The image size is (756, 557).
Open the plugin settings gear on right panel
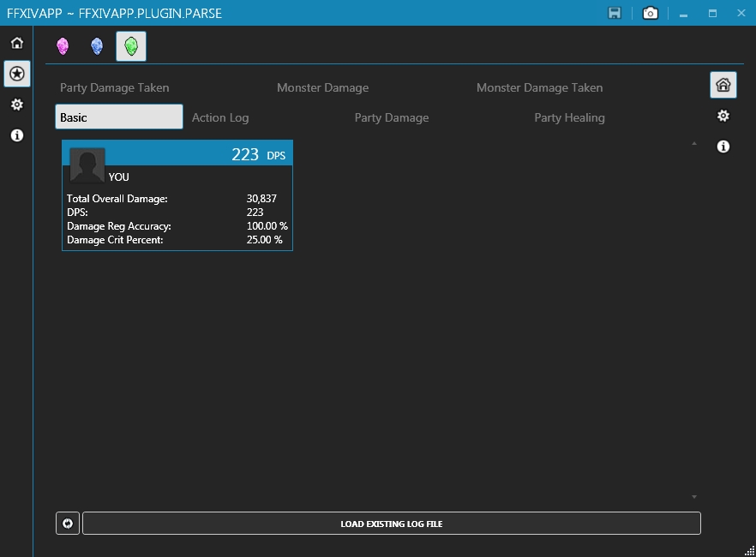point(723,116)
